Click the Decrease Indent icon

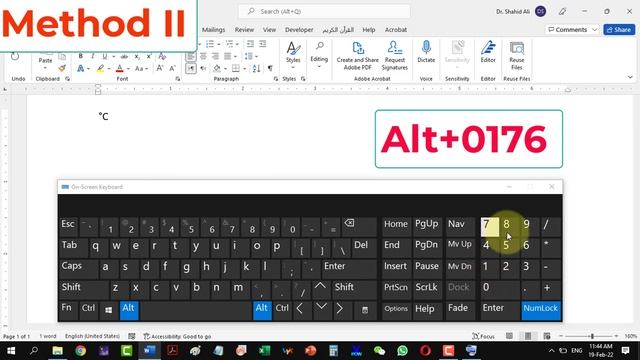click(x=250, y=44)
